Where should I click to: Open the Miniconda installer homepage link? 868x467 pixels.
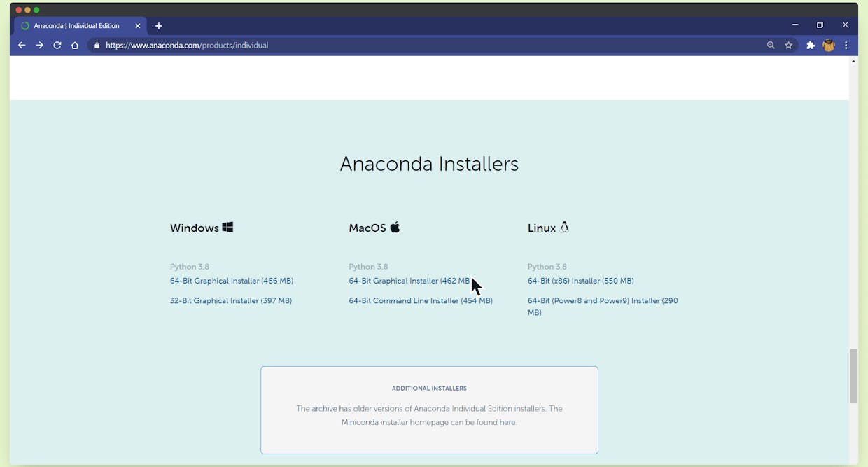[x=508, y=423]
